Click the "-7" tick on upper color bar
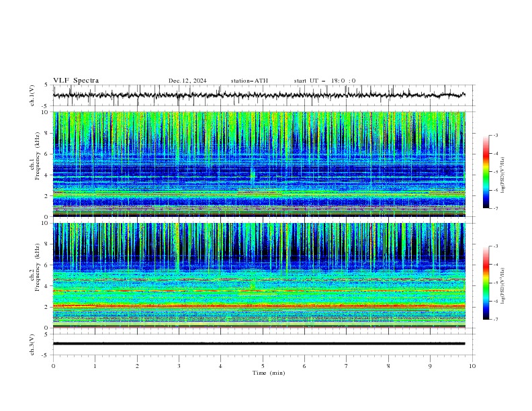Viewport: 532px width, 411px height. 495,209
